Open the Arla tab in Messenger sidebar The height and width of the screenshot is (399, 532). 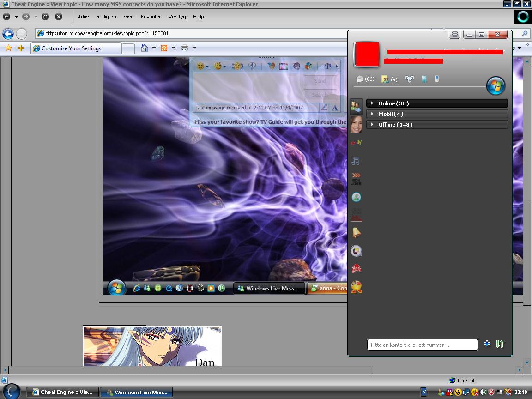pos(356,268)
